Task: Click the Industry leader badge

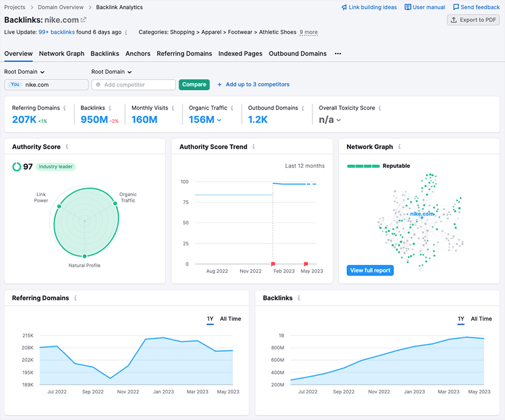Action: tap(56, 166)
